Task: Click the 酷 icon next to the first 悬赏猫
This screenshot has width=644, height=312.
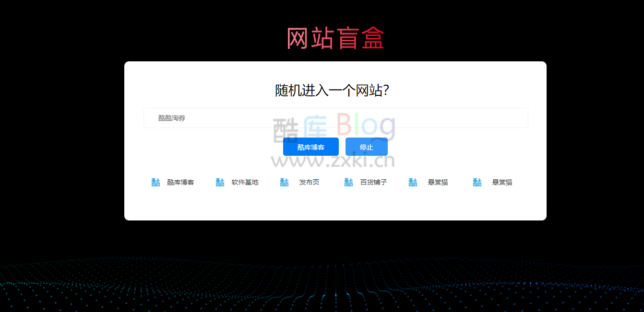Action: [x=413, y=182]
